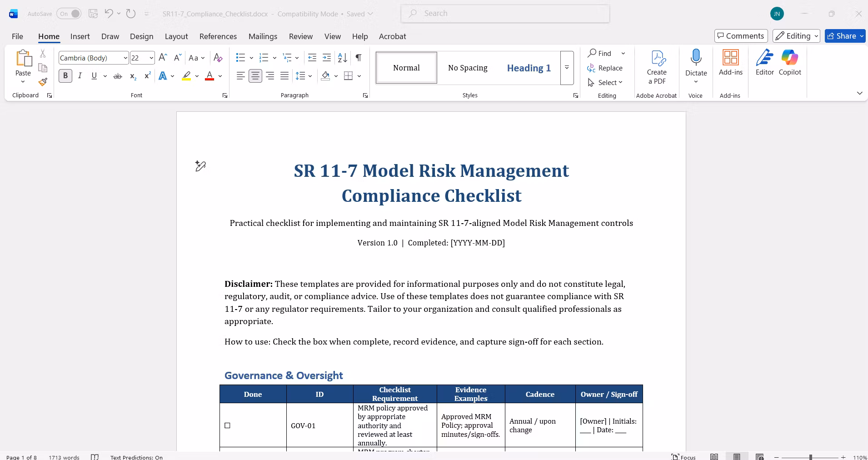The width and height of the screenshot is (868, 460).
Task: Click the Sort icon in Paragraph group
Action: click(x=343, y=58)
